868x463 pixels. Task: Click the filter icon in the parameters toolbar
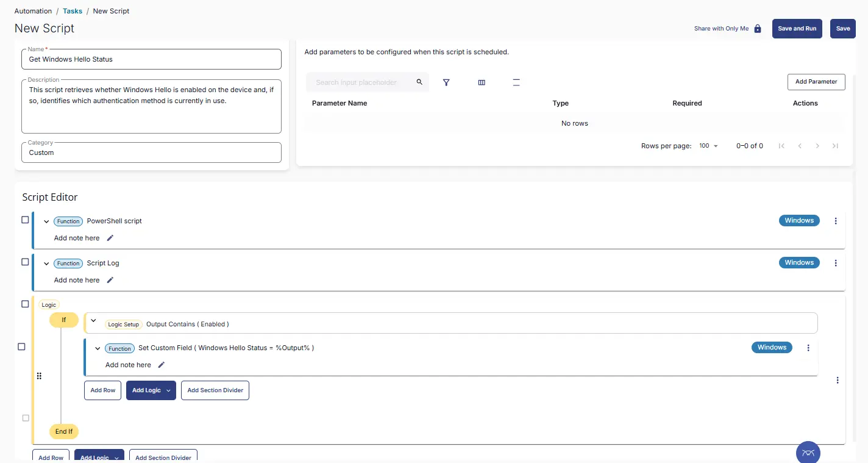coord(446,82)
